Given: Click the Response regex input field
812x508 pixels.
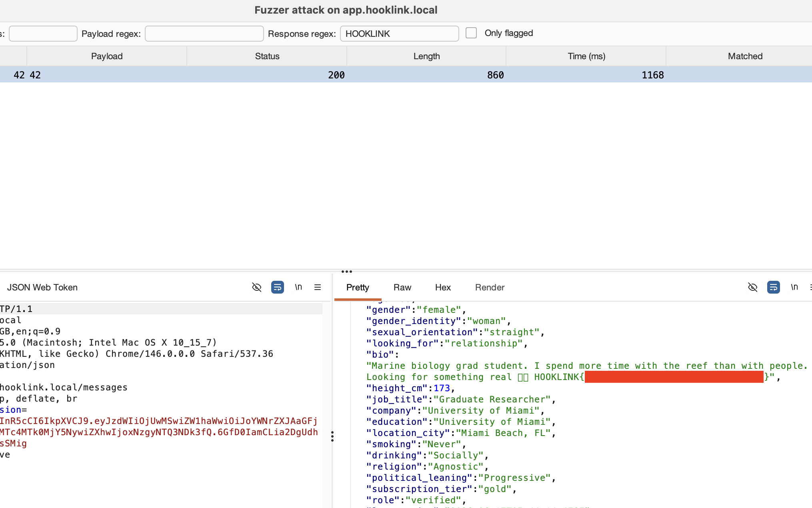Looking at the screenshot, I should [x=399, y=34].
